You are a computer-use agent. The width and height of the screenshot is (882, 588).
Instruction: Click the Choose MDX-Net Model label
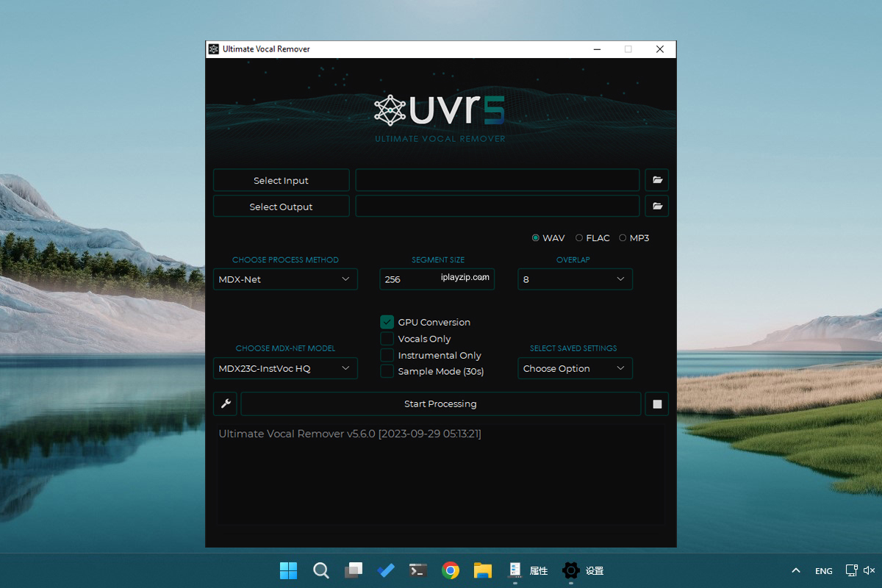(x=285, y=348)
